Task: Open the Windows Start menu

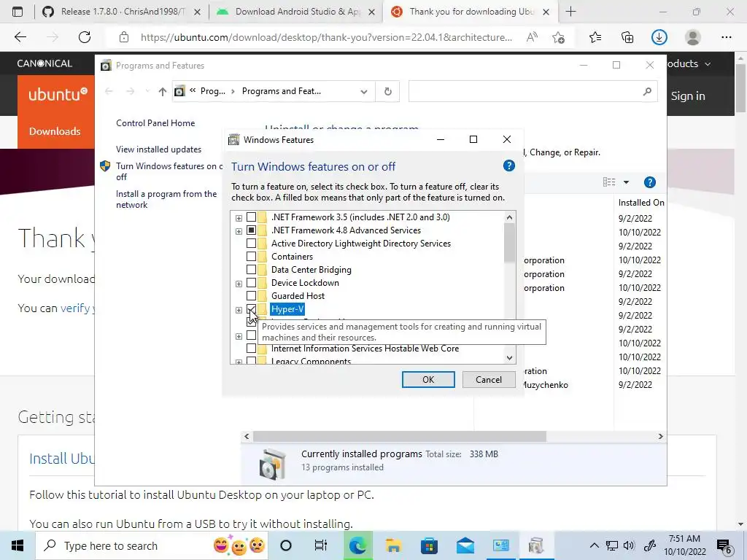Action: 18,545
